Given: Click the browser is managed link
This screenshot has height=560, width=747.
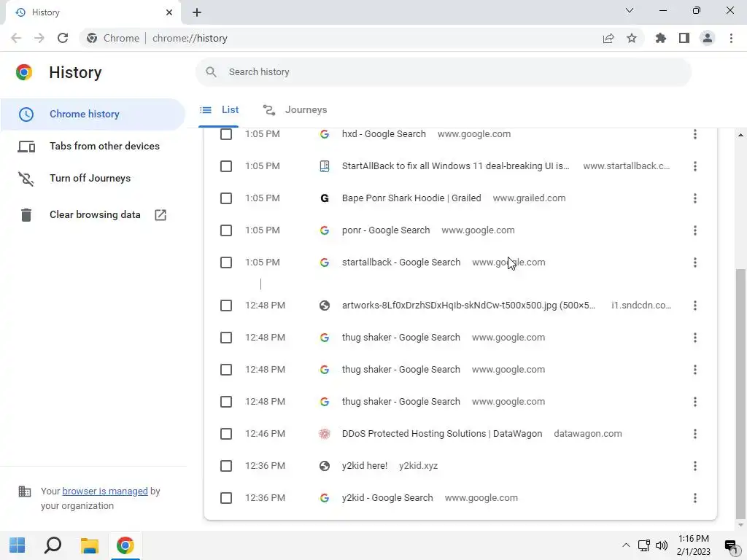Looking at the screenshot, I should pos(105,491).
